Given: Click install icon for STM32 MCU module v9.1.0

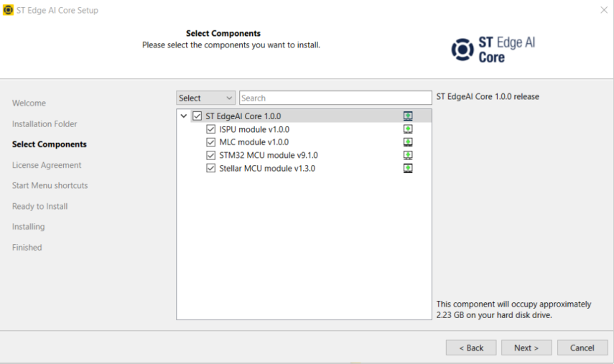Looking at the screenshot, I should pyautogui.click(x=408, y=155).
